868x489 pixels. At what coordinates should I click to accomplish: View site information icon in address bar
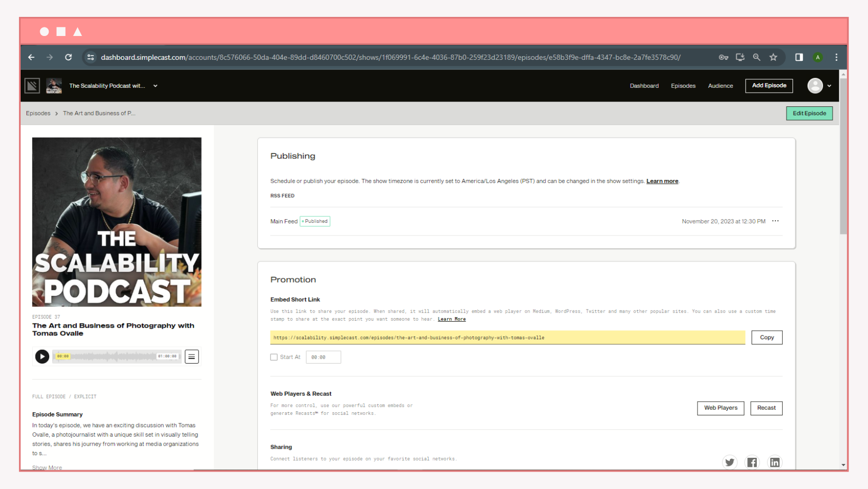pos(91,57)
